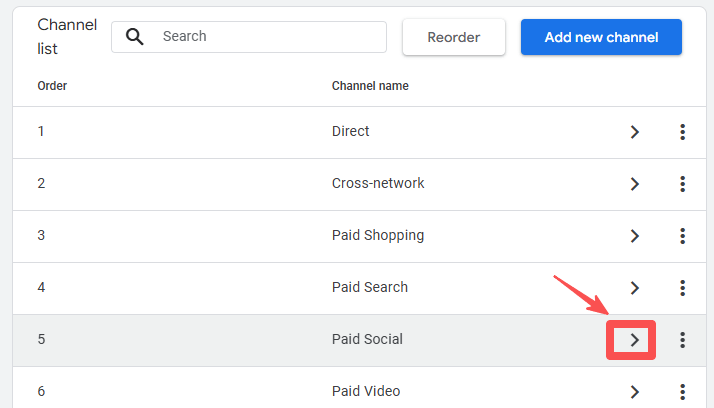Show more options for Paid Search
This screenshot has height=408, width=714.
click(x=682, y=288)
